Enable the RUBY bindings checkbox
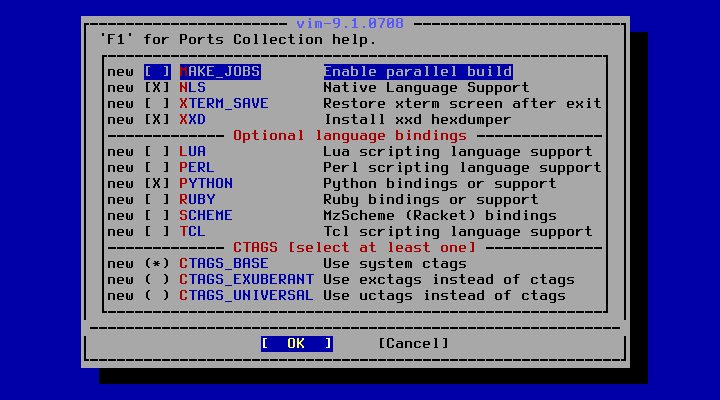 tap(157, 200)
